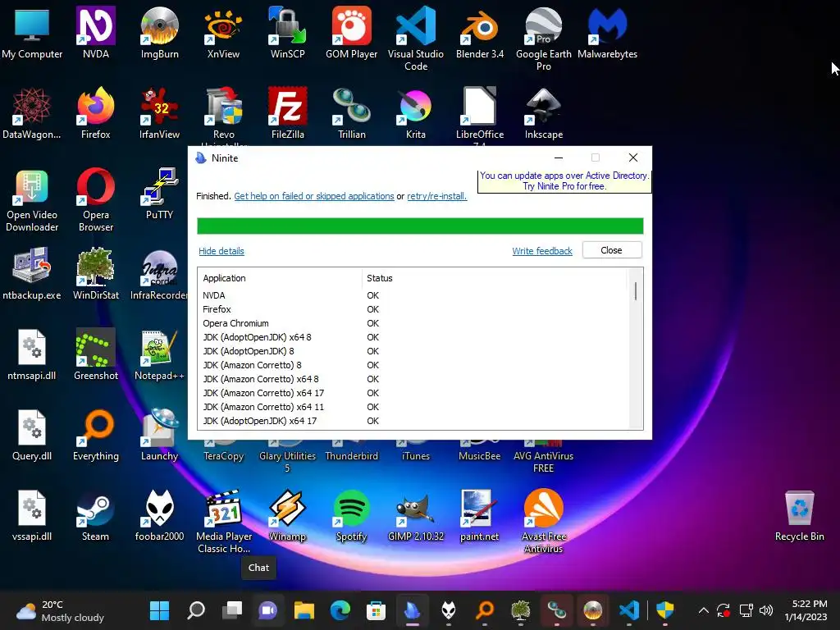Image resolution: width=840 pixels, height=630 pixels.
Task: Select the Inkscape desktop icon
Action: pos(544,113)
